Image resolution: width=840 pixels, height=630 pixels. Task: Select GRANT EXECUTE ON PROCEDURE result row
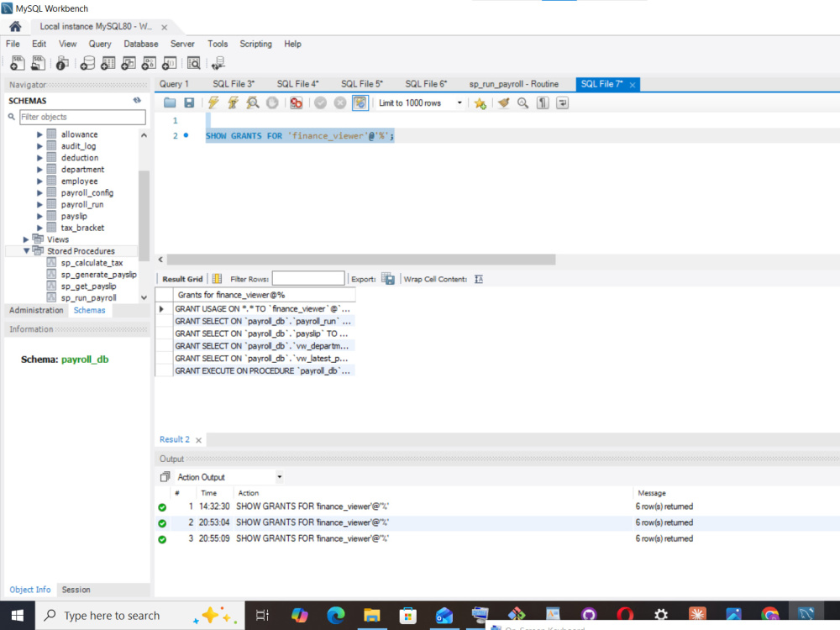(262, 370)
